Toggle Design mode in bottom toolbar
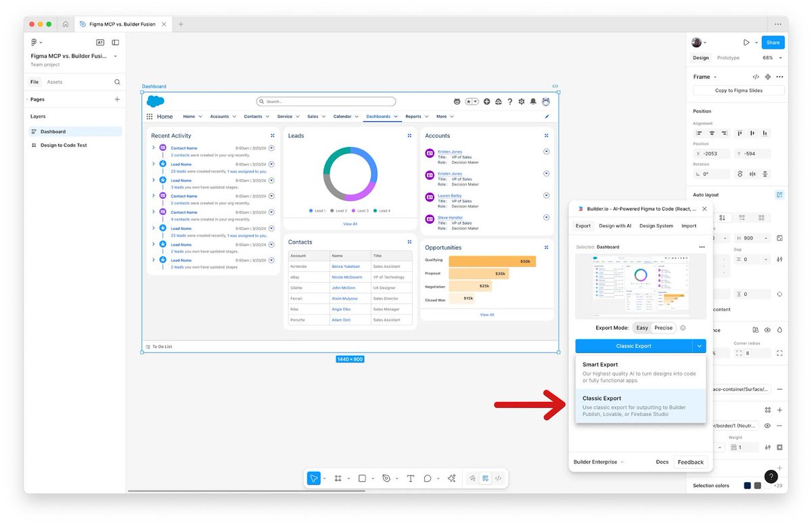The image size is (812, 525). pyautogui.click(x=485, y=478)
